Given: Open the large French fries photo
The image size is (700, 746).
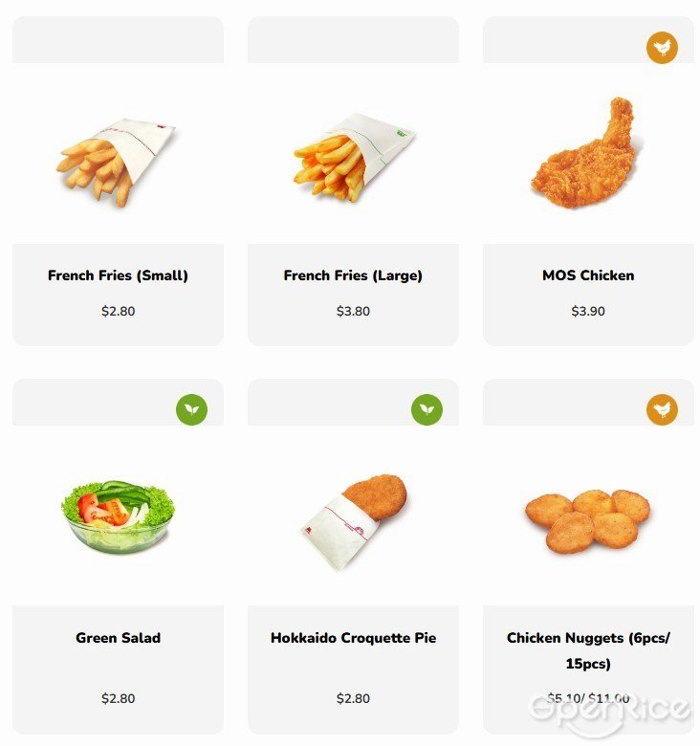Looking at the screenshot, I should (354, 157).
